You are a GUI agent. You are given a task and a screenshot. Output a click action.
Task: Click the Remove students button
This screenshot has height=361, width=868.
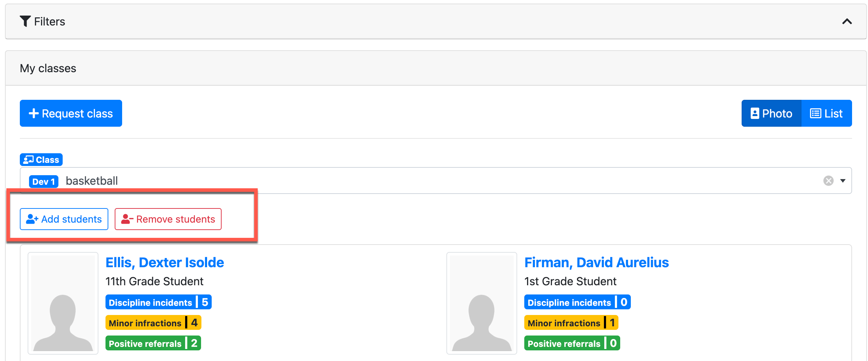click(x=168, y=219)
